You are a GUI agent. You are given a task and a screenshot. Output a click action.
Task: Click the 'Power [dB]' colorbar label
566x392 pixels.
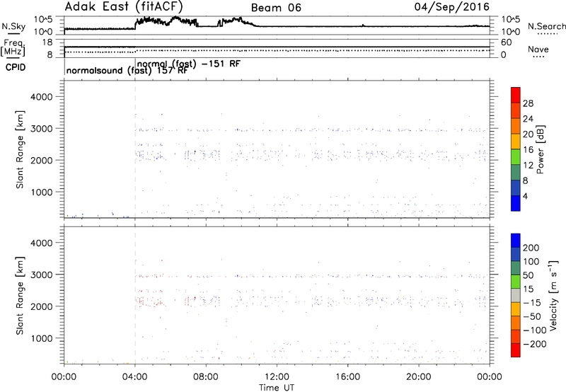pos(540,149)
